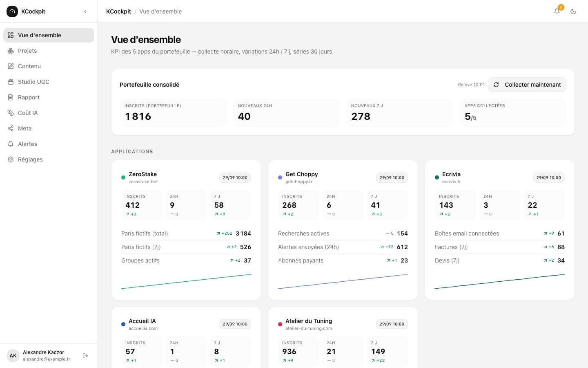588x368 pixels.
Task: Click Accueil IA Inscrits value 57
Action: click(130, 352)
